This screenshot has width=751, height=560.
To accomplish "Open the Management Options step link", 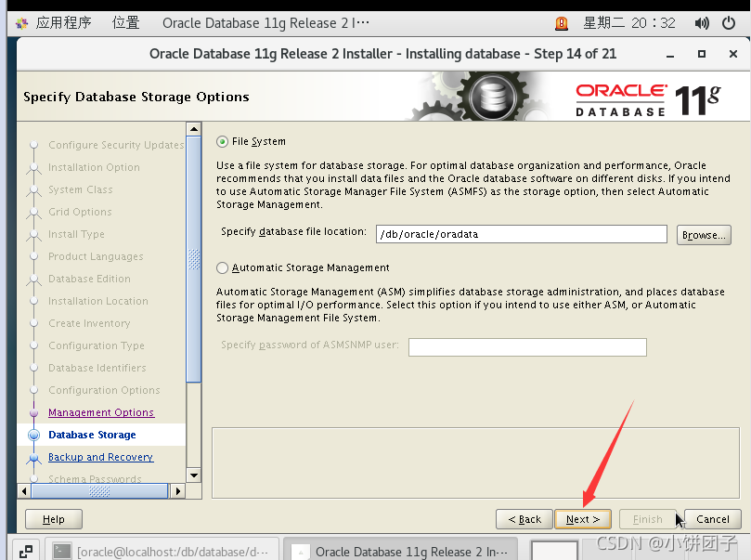I will tap(101, 412).
